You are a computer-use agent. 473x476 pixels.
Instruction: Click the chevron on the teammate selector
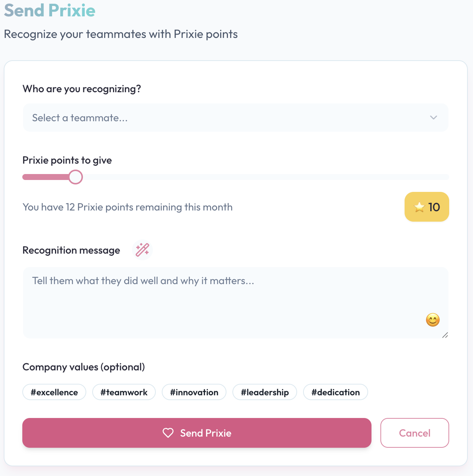pos(433,118)
